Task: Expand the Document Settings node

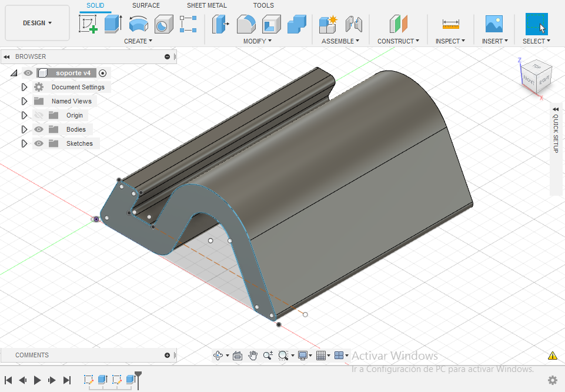Action: 24,87
